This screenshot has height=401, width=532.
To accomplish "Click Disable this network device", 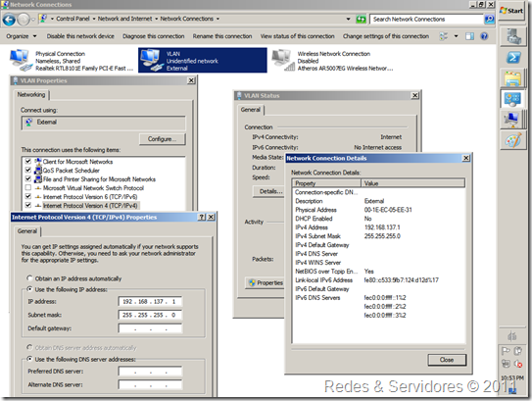I will [x=80, y=36].
